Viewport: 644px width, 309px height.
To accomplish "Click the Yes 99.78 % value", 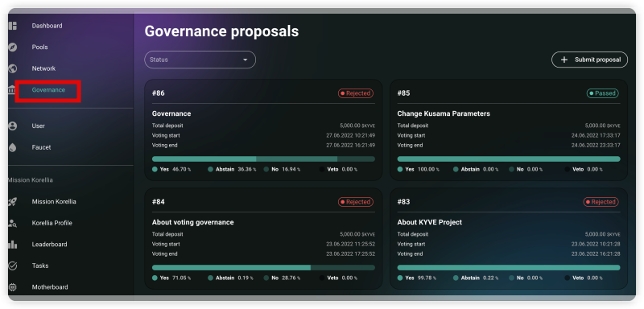I will coord(427,278).
